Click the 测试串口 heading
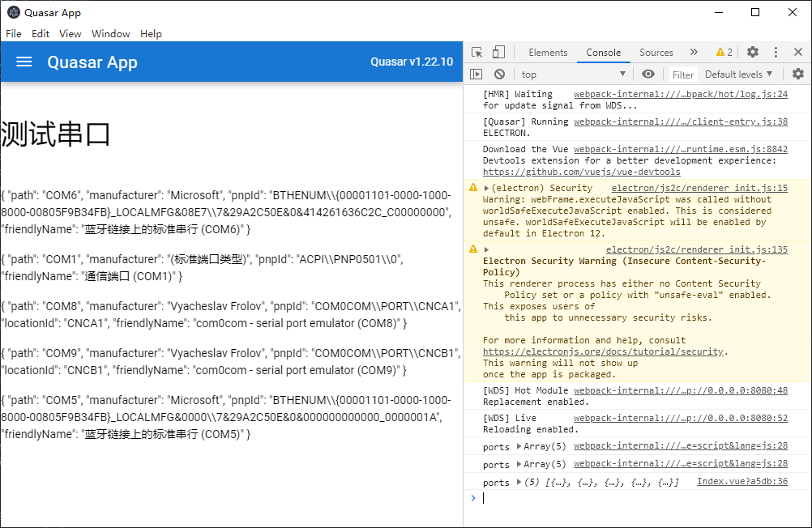The image size is (812, 528). 55,134
